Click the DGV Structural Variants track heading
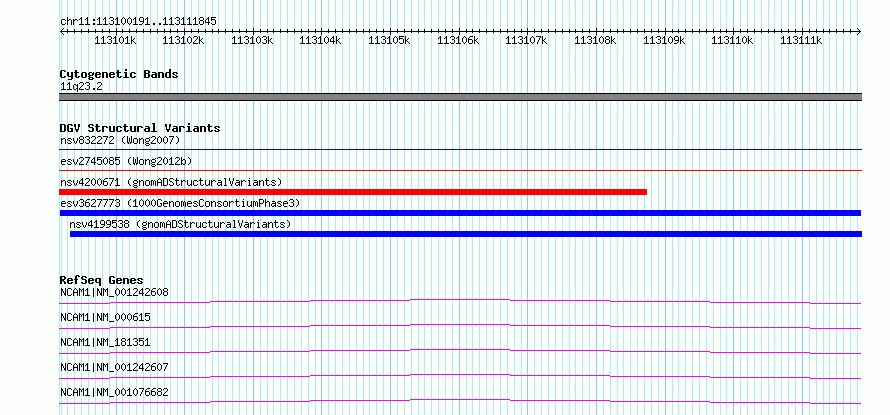Viewport: 890px width, 415px height. click(x=140, y=128)
